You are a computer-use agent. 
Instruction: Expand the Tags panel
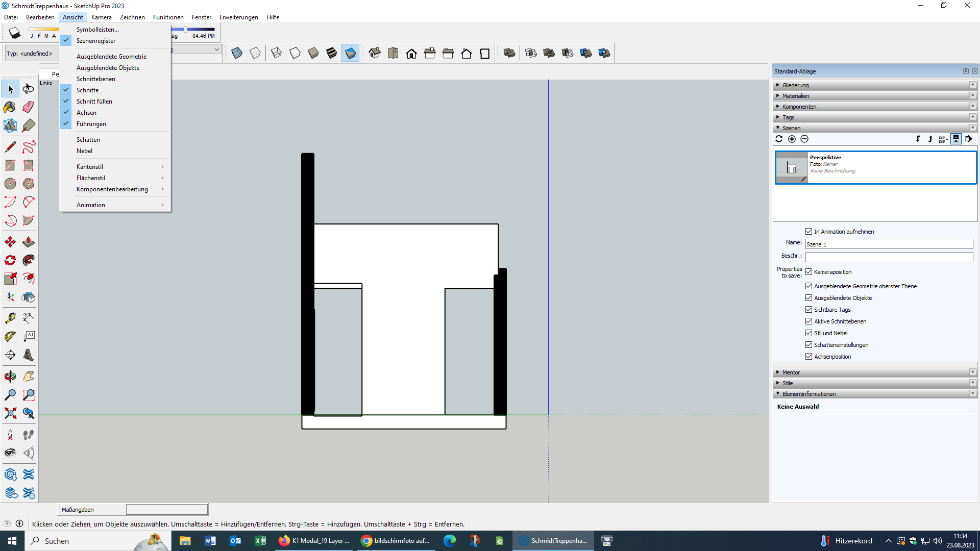pyautogui.click(x=788, y=117)
